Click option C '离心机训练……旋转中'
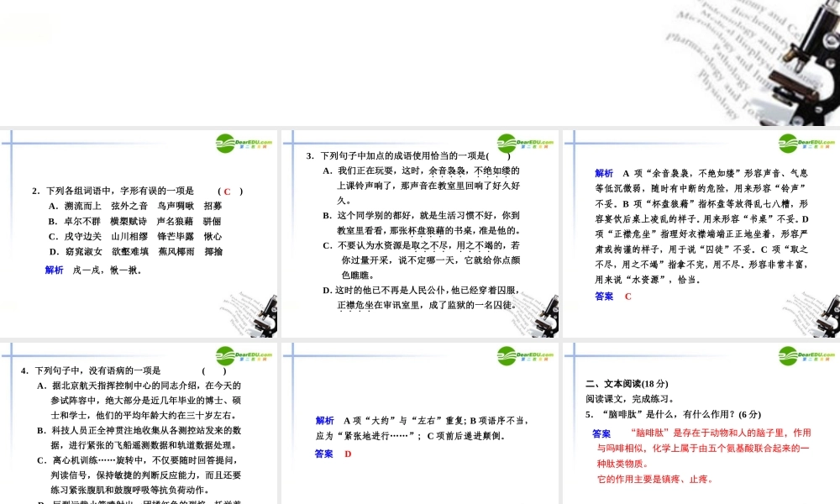 (x=139, y=475)
